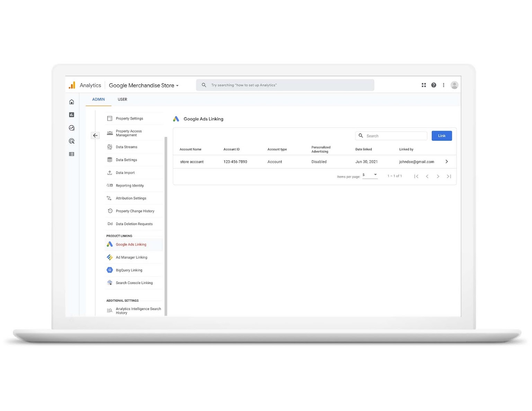The image size is (532, 411).
Task: Click the Advertising icon in the sidebar
Action: point(71,141)
